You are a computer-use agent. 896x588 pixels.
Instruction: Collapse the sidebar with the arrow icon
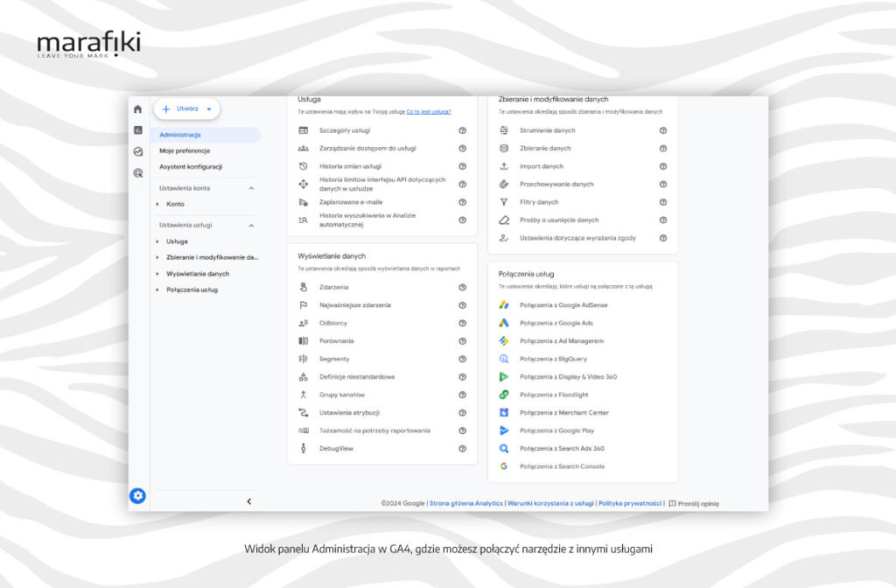coord(249,501)
